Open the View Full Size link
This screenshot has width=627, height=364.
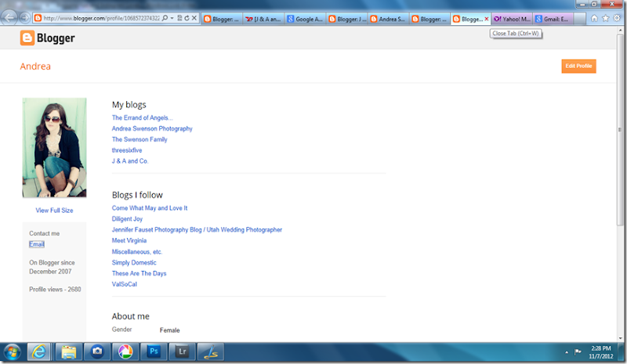click(x=54, y=210)
